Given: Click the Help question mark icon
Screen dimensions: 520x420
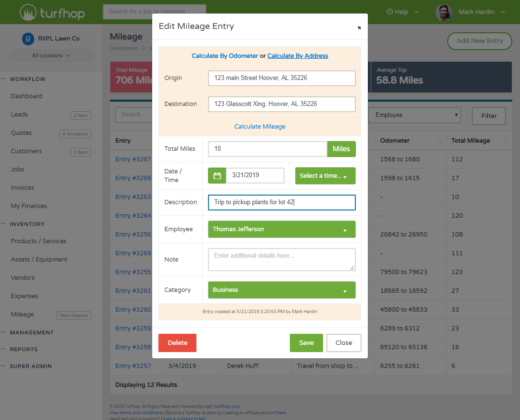Looking at the screenshot, I should pyautogui.click(x=391, y=12).
